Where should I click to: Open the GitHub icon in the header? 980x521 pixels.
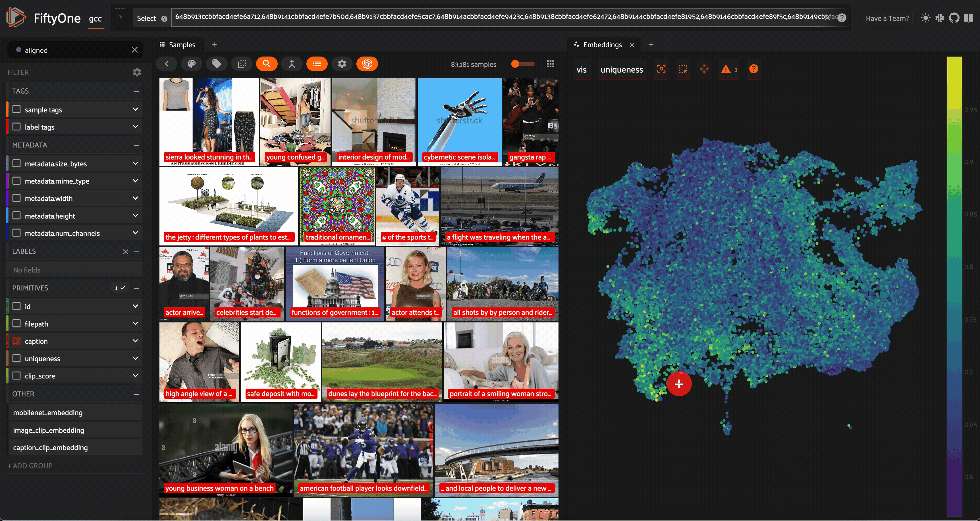pyautogui.click(x=954, y=18)
